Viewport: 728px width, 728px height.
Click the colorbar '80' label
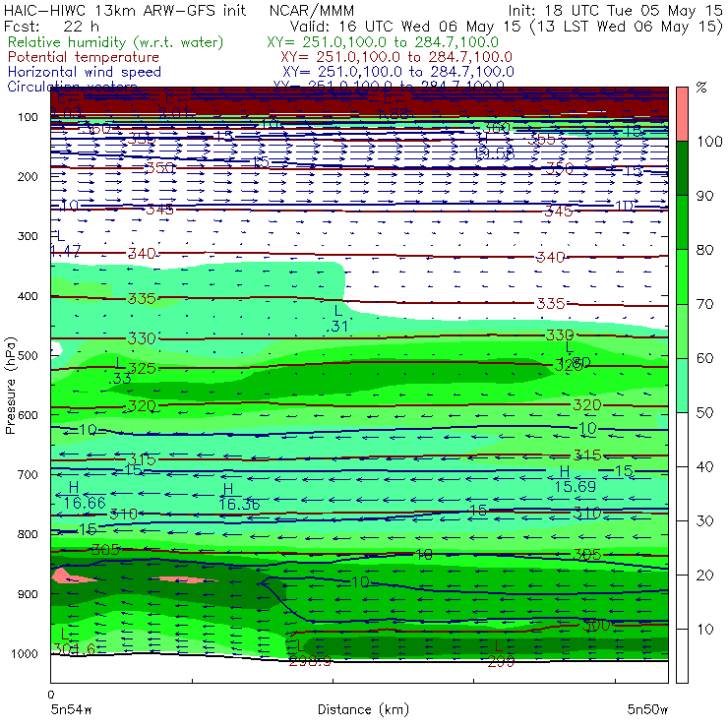coord(704,250)
